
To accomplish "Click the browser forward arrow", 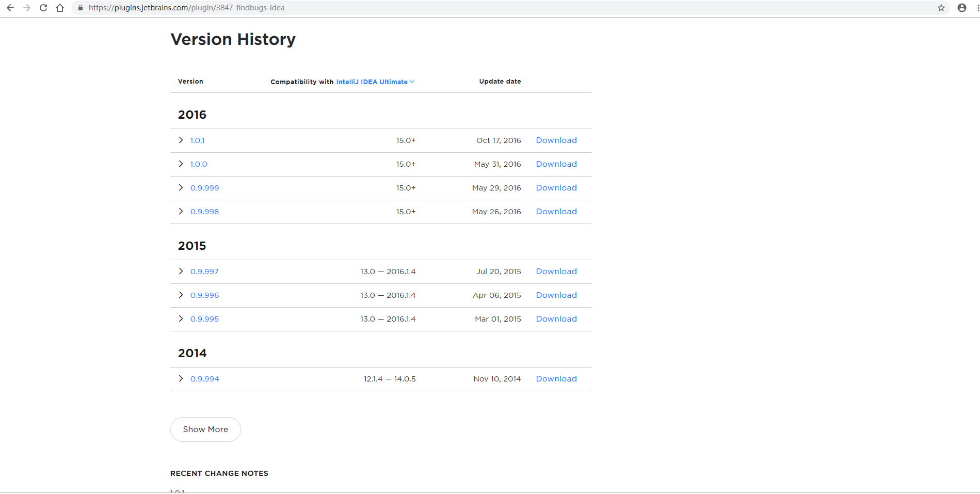I will coord(27,8).
